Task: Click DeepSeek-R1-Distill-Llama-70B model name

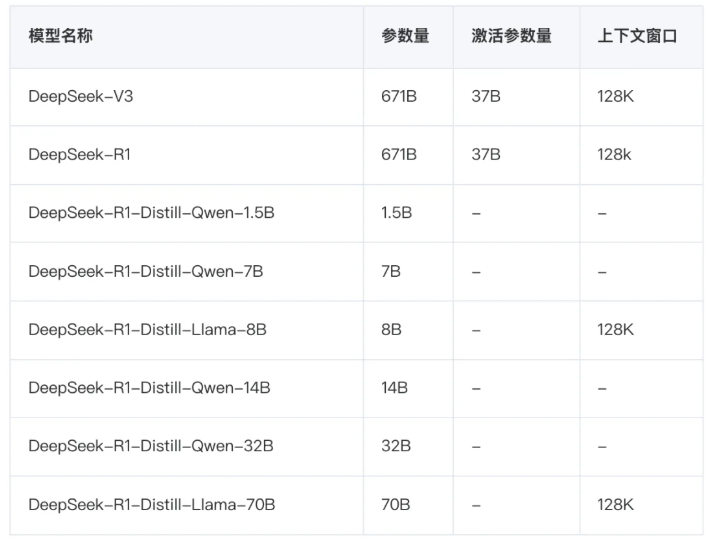Action: [152, 505]
